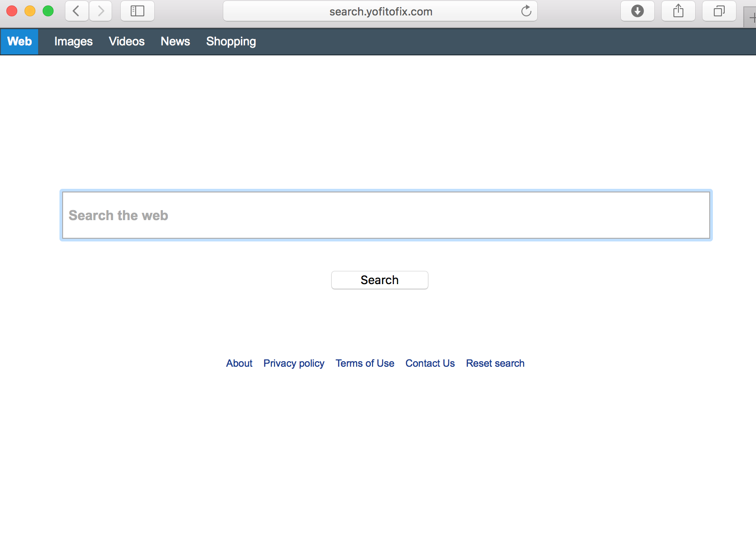Click the Safari forward arrow button
This screenshot has height=551, width=756.
coord(101,11)
